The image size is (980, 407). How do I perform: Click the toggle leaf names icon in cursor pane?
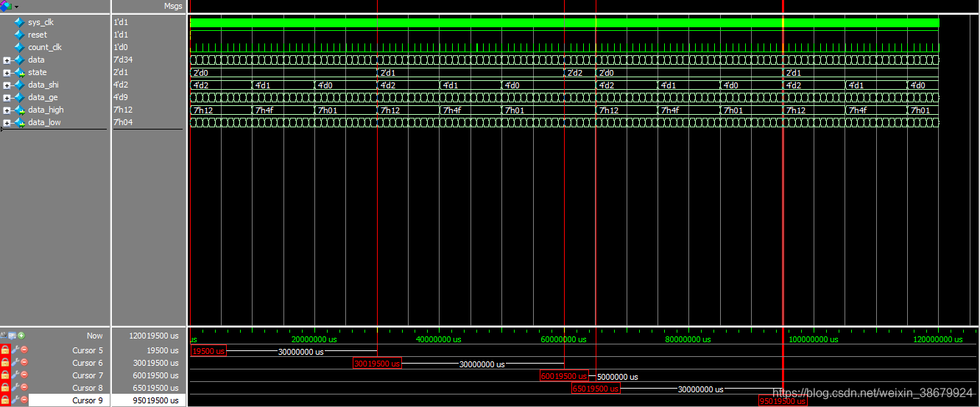coord(4,336)
